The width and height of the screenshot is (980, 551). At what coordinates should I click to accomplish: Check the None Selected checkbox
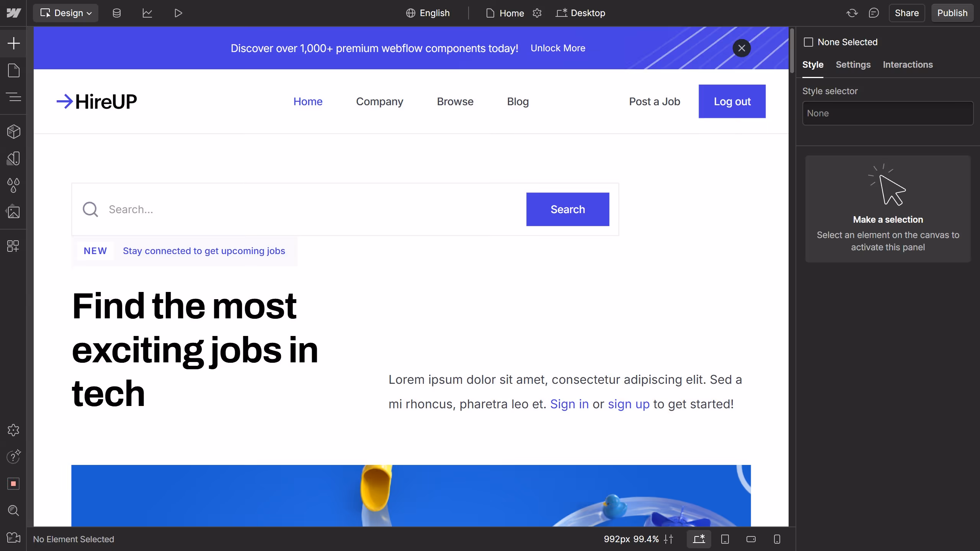808,42
